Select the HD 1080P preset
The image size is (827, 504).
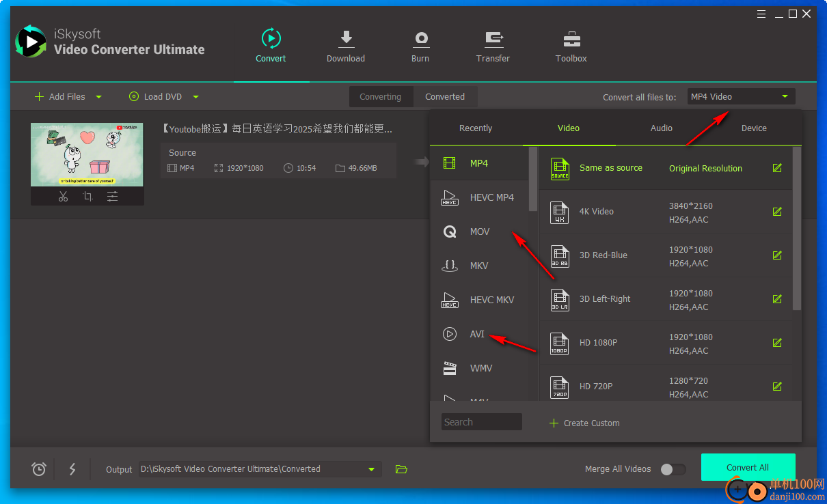click(666, 343)
